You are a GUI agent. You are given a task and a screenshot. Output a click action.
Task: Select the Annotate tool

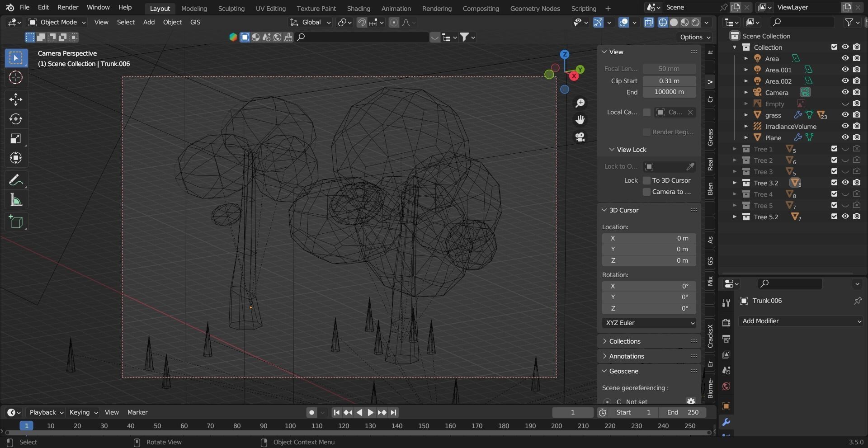16,180
